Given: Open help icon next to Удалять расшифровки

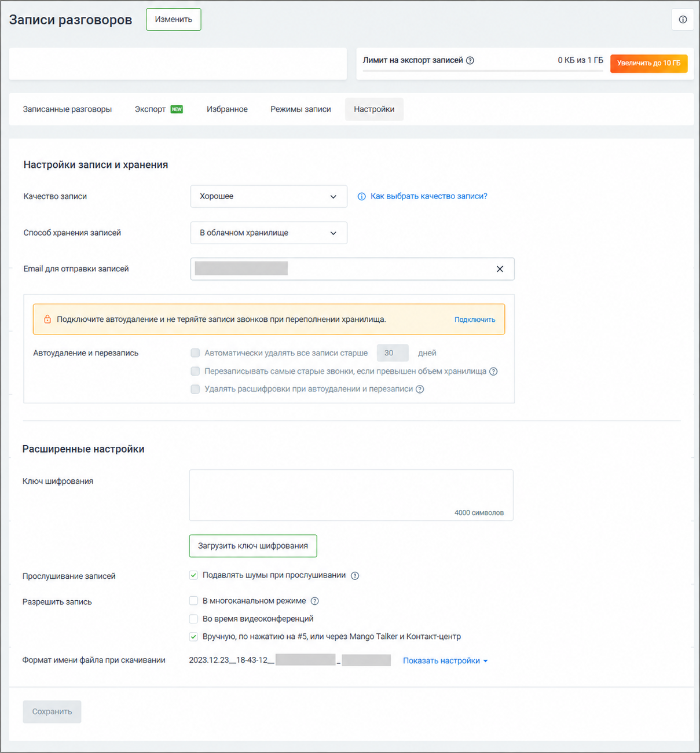Looking at the screenshot, I should (x=420, y=389).
